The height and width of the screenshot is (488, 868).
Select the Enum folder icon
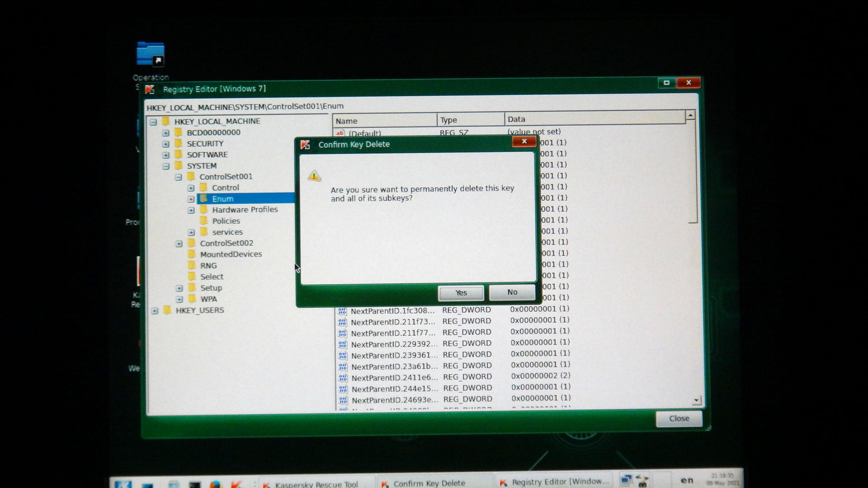pos(204,199)
